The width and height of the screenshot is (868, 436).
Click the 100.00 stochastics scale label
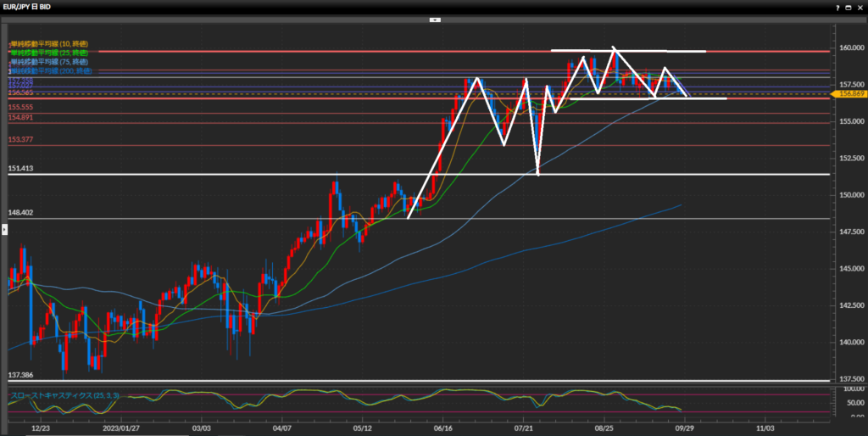[x=850, y=389]
